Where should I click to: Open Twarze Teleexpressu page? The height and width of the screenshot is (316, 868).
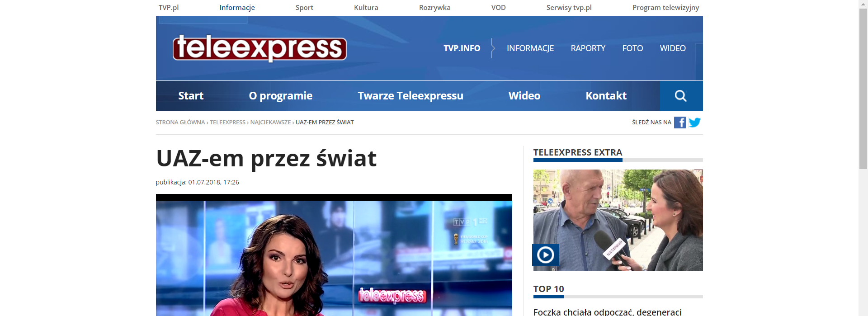click(410, 96)
